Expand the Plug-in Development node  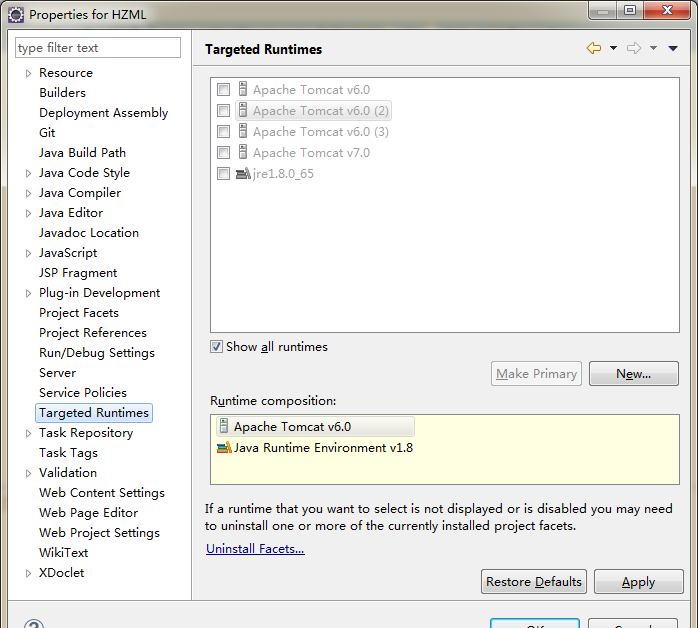click(28, 293)
